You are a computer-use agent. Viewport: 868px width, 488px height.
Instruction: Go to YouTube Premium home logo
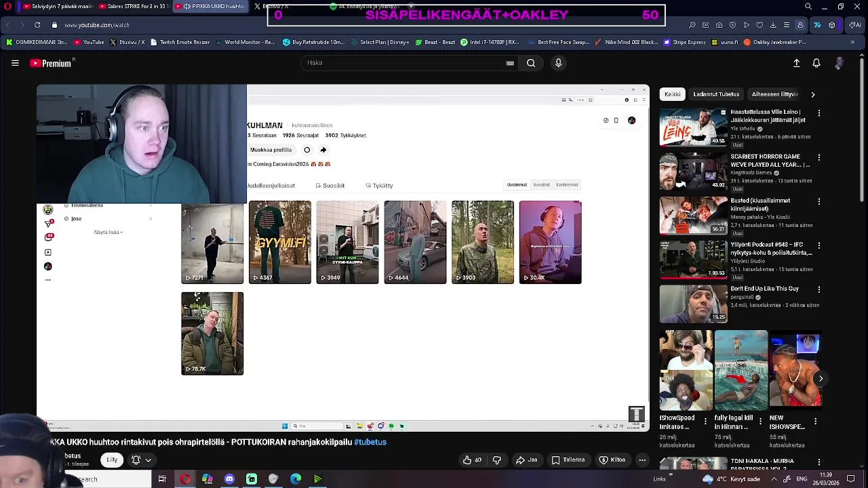pos(52,63)
